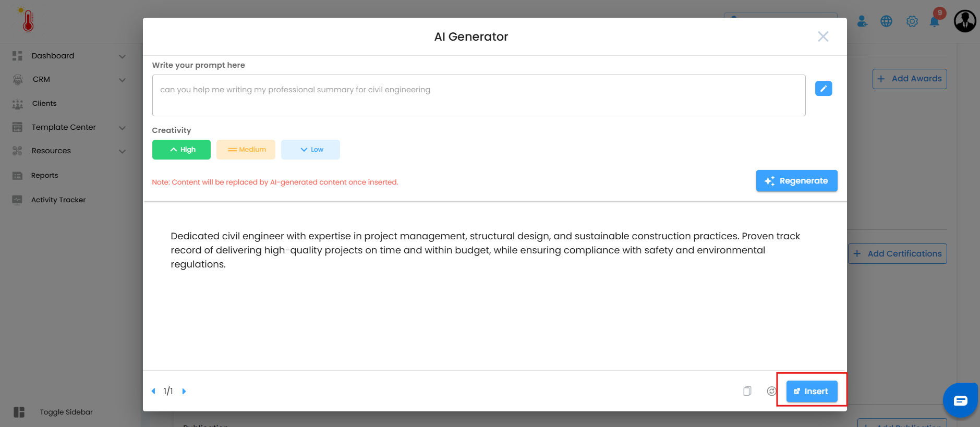Copy generated text with the copy icon
The width and height of the screenshot is (980, 427).
[x=747, y=391]
